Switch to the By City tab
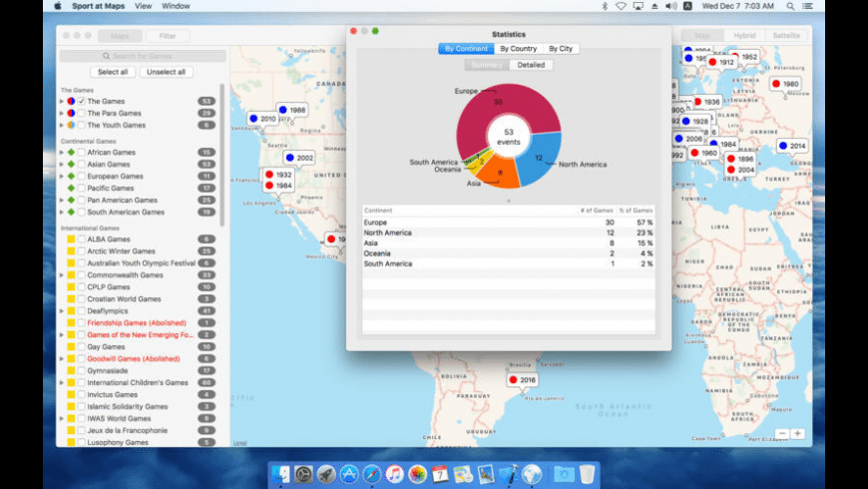Screen dimensions: 868x489 (x=561, y=49)
